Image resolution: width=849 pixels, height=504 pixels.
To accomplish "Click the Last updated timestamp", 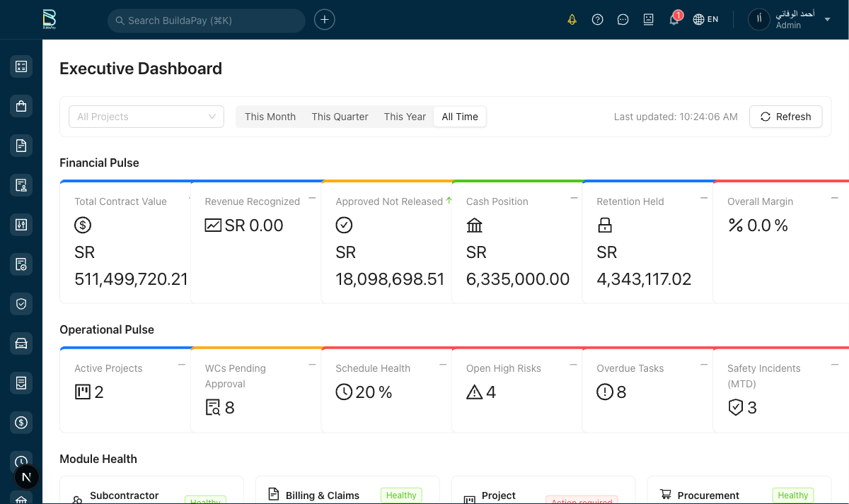I will 676,117.
